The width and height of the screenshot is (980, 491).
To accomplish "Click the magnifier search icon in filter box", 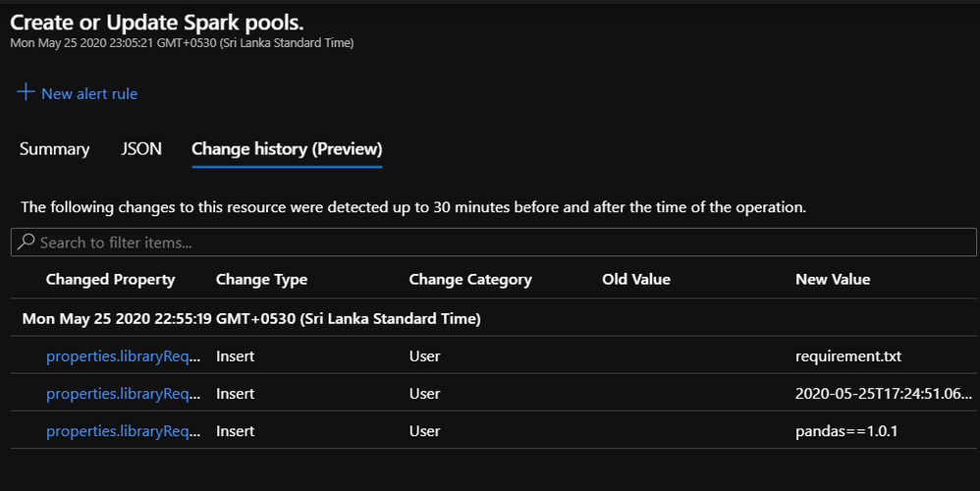I will point(26,242).
